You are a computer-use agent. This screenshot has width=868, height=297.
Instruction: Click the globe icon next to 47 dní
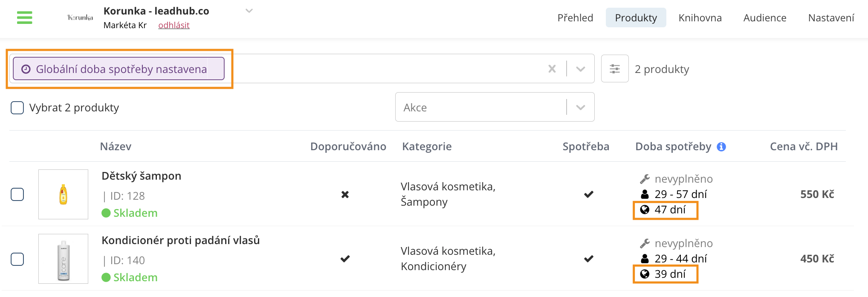click(645, 210)
